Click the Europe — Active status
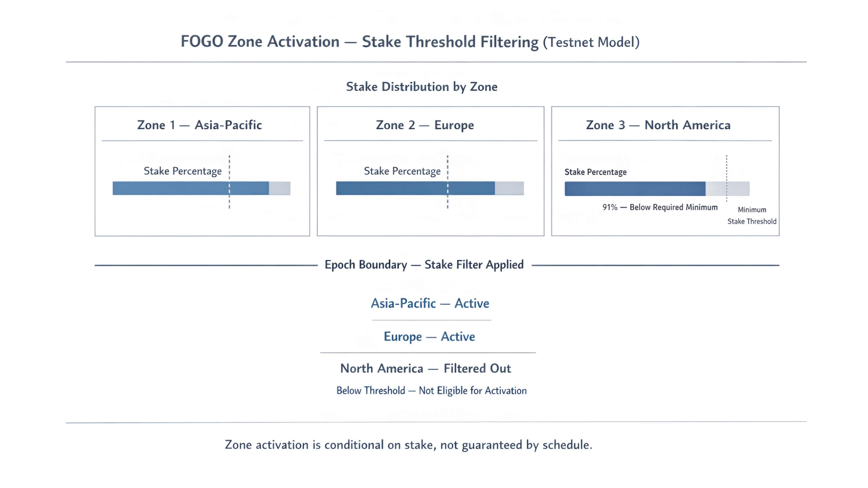The width and height of the screenshot is (868, 488). 430,336
